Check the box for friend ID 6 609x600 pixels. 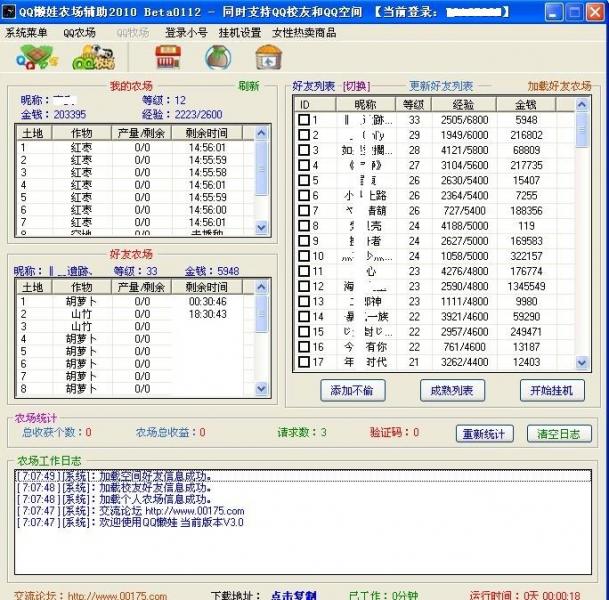point(304,195)
